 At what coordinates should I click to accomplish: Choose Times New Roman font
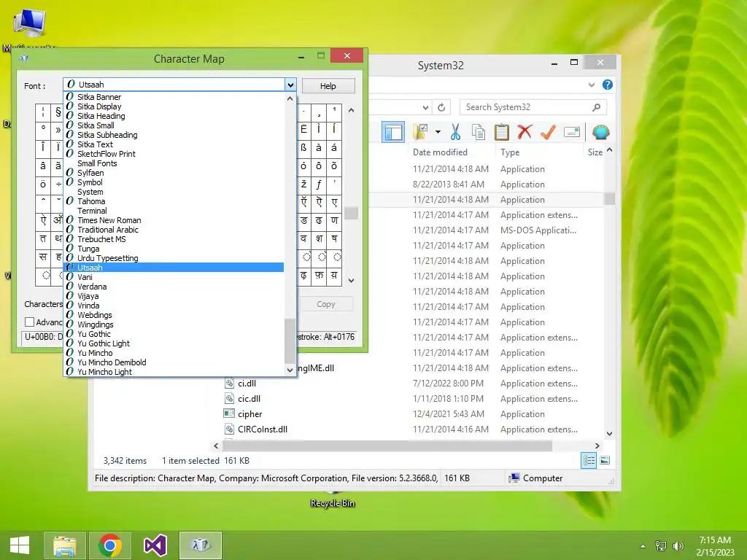pyautogui.click(x=109, y=220)
